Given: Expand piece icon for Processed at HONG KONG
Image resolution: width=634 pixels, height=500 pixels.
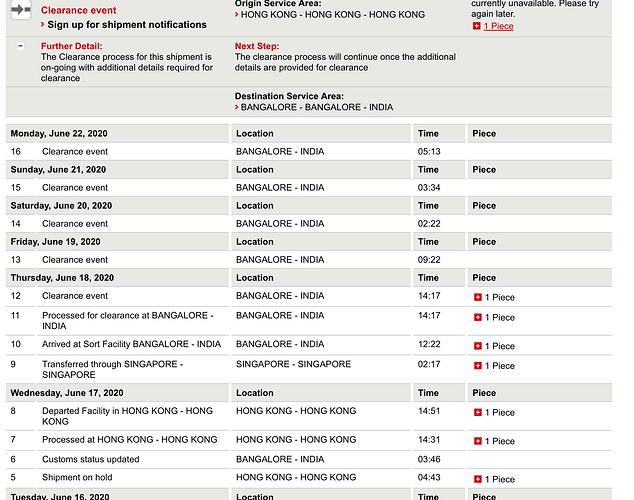Looking at the screenshot, I should point(478,441).
